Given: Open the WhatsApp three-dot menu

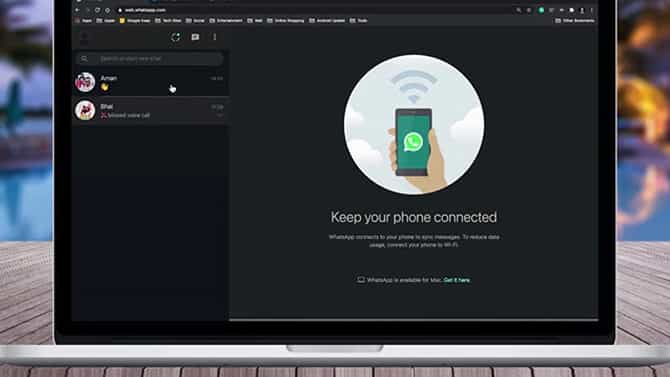Looking at the screenshot, I should click(x=215, y=37).
